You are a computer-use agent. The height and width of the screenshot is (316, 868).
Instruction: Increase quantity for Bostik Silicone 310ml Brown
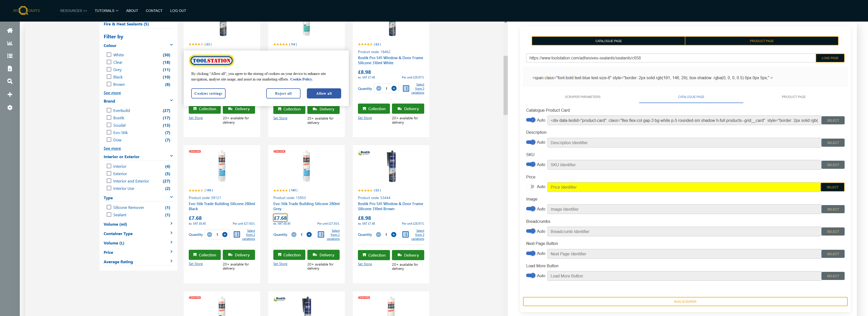[393, 235]
